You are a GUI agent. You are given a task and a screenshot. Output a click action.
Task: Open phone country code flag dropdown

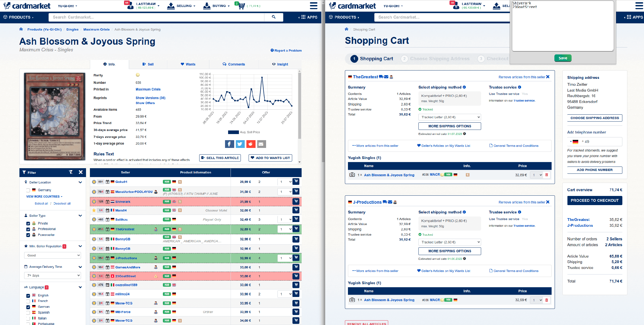click(574, 142)
